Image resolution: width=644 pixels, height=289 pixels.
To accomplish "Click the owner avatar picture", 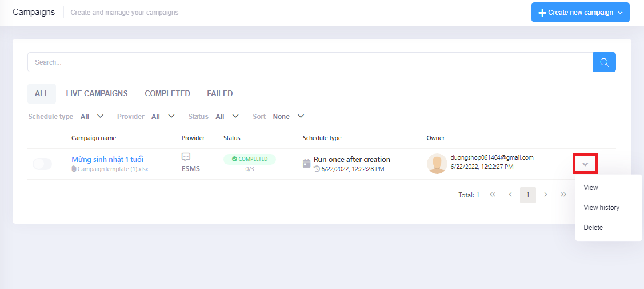I will click(437, 164).
